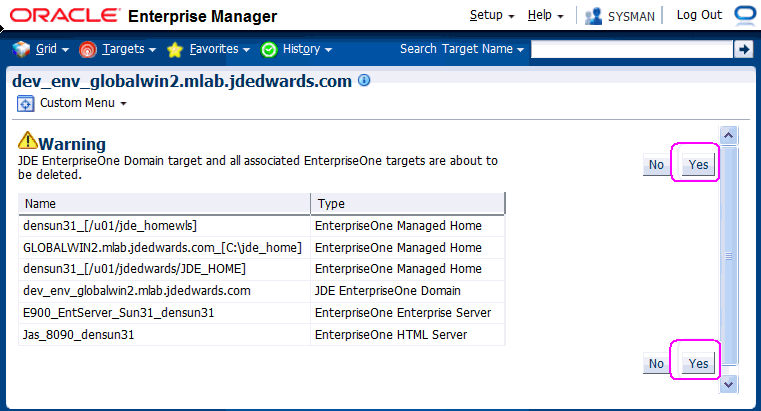Click the Oracle ring logo icon
This screenshot has width=761, height=411.
click(x=746, y=15)
